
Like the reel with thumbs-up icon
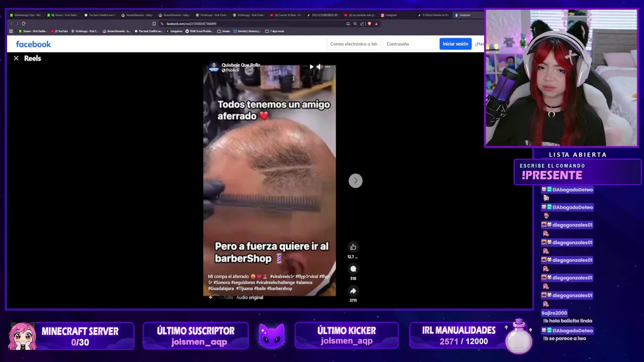click(x=353, y=247)
